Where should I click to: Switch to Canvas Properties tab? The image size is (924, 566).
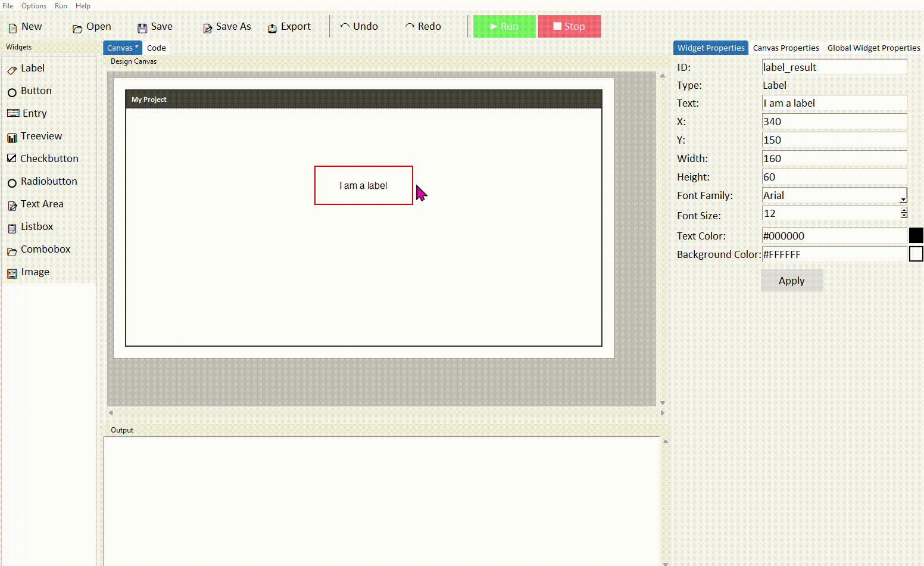(786, 48)
